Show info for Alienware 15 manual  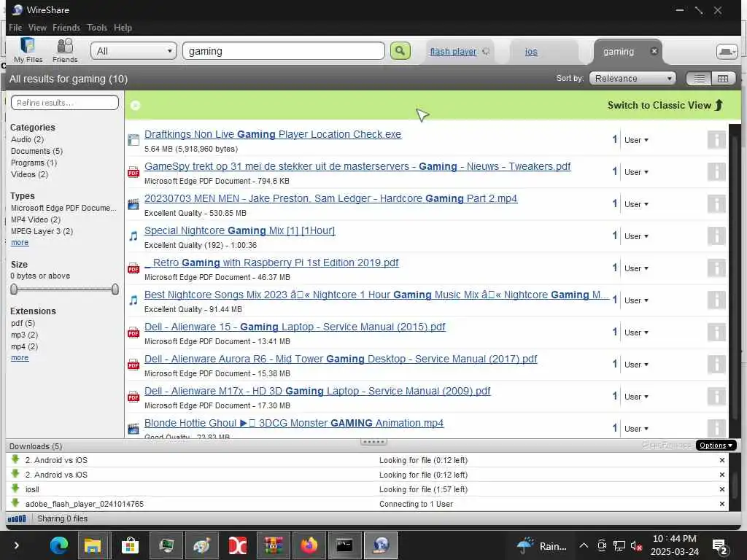[x=716, y=332]
